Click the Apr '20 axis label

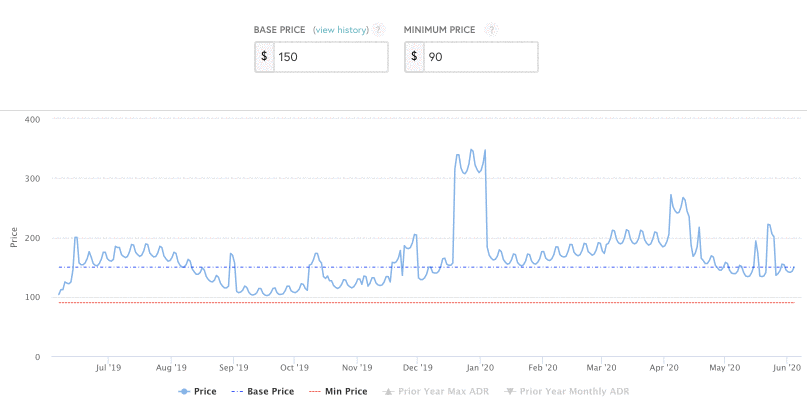664,368
